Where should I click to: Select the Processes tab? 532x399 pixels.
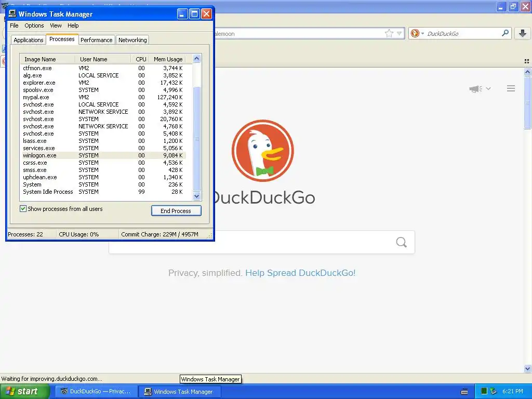[62, 39]
